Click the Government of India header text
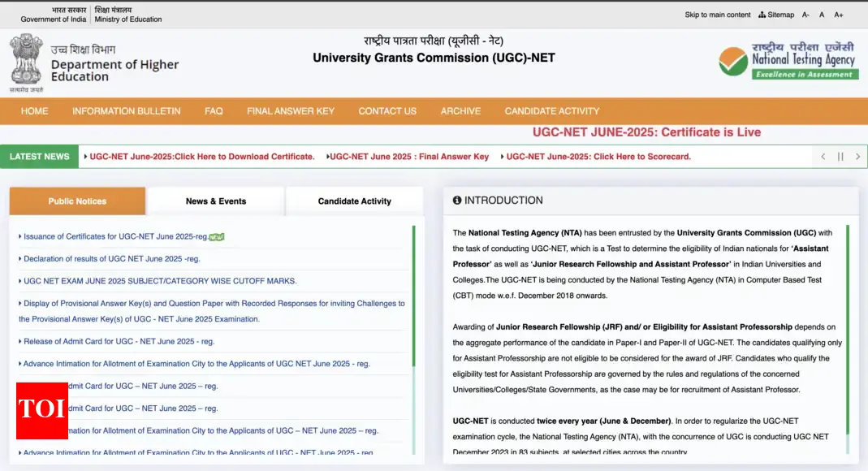Viewport: 868px width, 471px height. point(53,19)
